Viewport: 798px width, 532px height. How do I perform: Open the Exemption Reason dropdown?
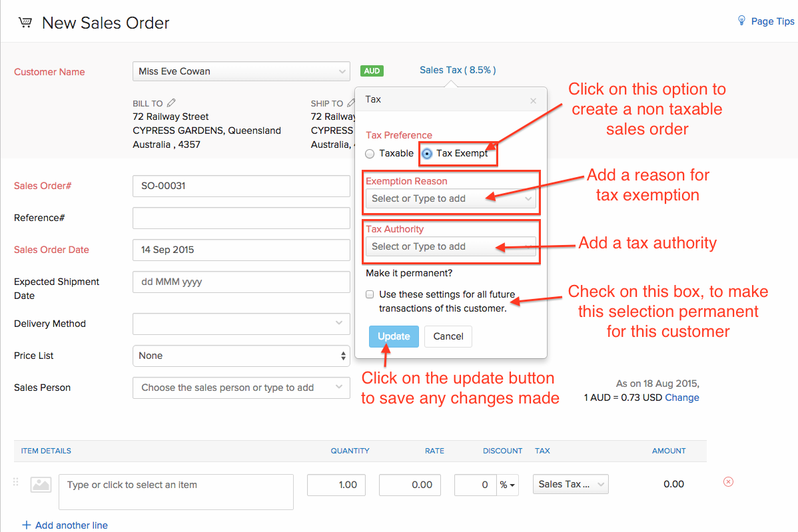click(451, 198)
